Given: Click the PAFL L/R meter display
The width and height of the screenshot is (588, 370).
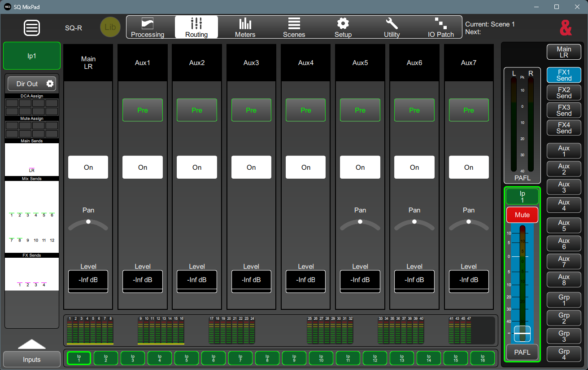Looking at the screenshot, I should pos(522,126).
